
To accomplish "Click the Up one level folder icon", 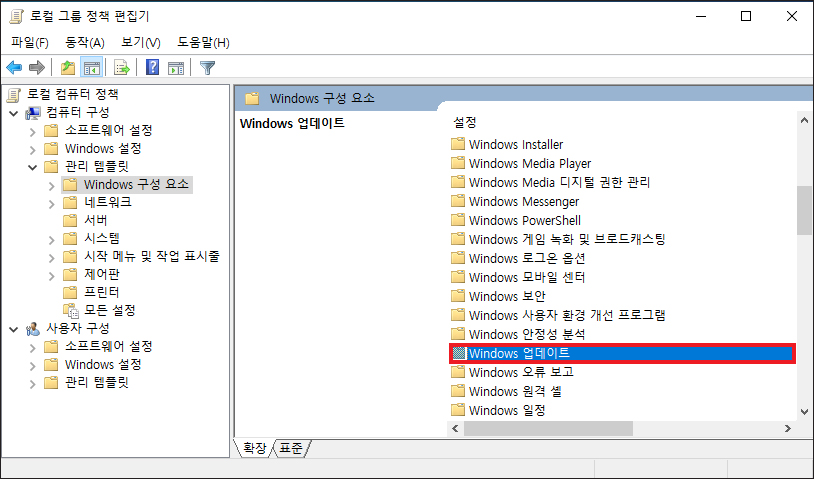I will [x=68, y=67].
